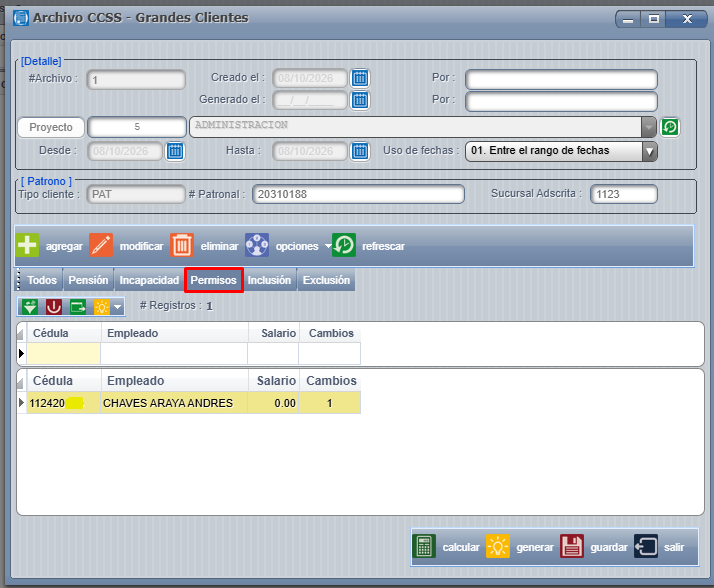Expand the ADMINISTRACION project dropdown
Screen dimensions: 714x588
(648, 127)
